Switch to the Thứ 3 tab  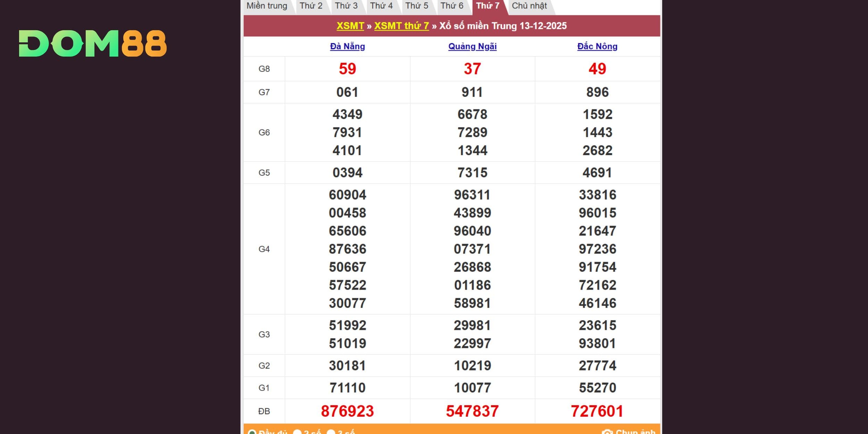click(x=346, y=6)
